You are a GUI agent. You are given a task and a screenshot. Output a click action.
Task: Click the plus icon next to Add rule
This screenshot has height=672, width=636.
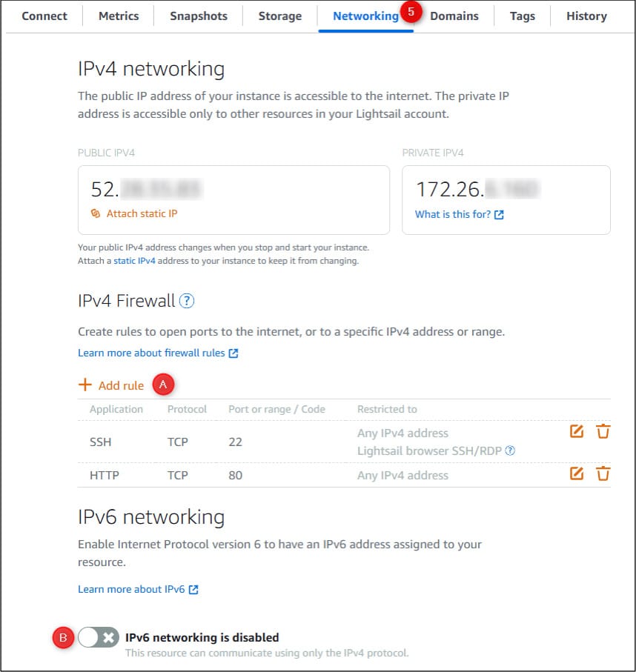85,385
